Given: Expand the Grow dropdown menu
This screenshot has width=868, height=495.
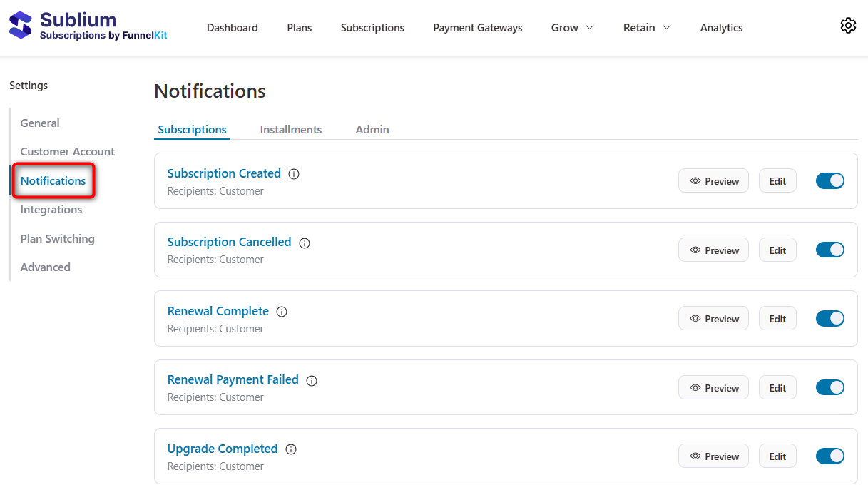Looking at the screenshot, I should [573, 28].
